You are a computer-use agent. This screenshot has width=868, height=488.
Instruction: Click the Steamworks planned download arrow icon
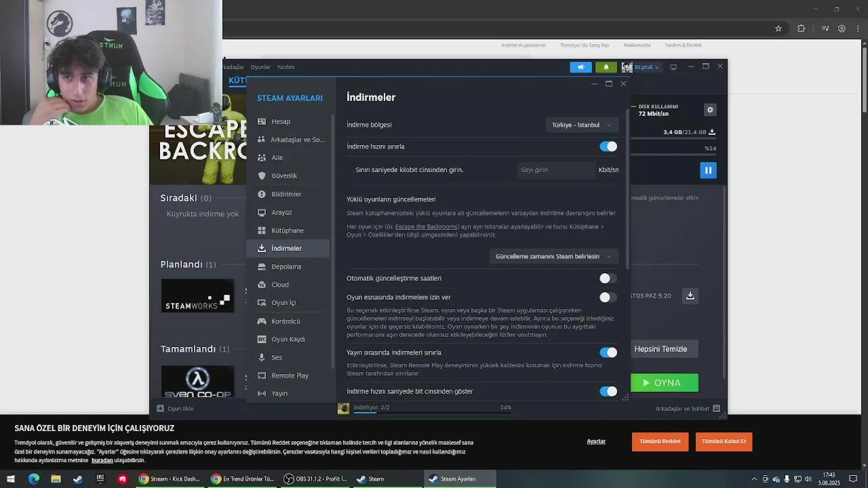coord(690,296)
